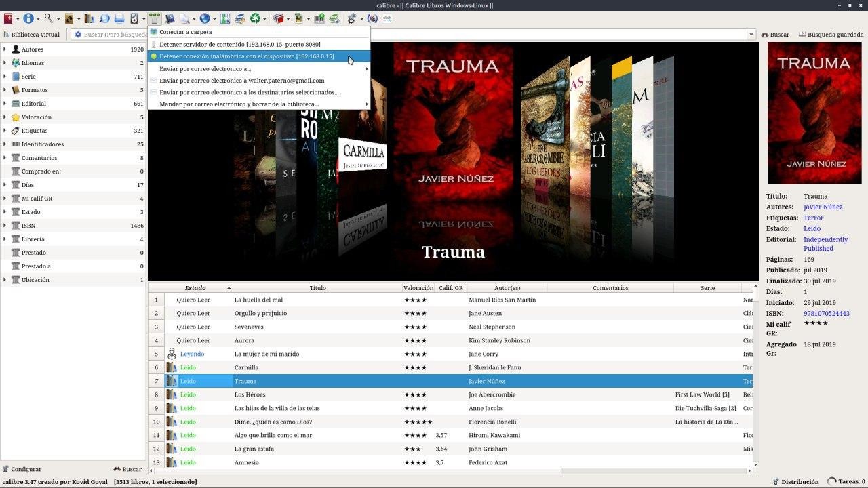Viewport: 868px width, 488px height.
Task: Click the green columns toolbar icon
Action: [225, 19]
